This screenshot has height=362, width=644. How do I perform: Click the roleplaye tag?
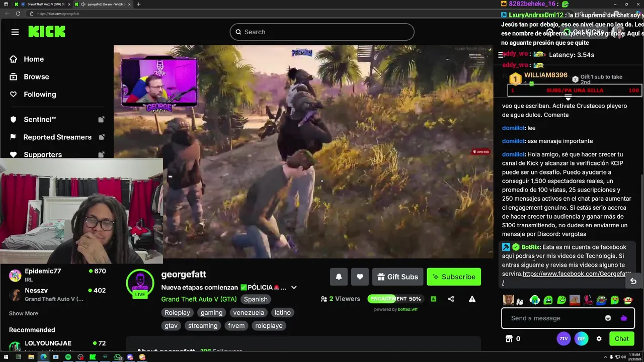pos(269,325)
